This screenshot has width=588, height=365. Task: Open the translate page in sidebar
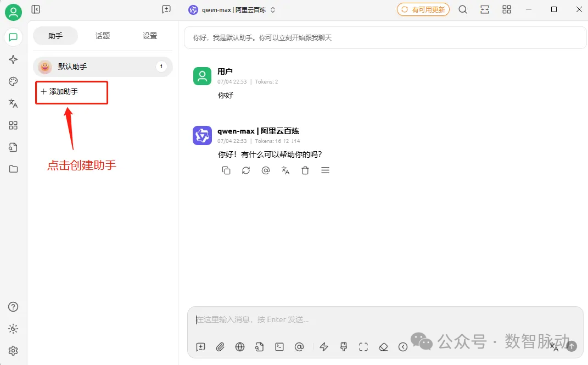pos(13,103)
